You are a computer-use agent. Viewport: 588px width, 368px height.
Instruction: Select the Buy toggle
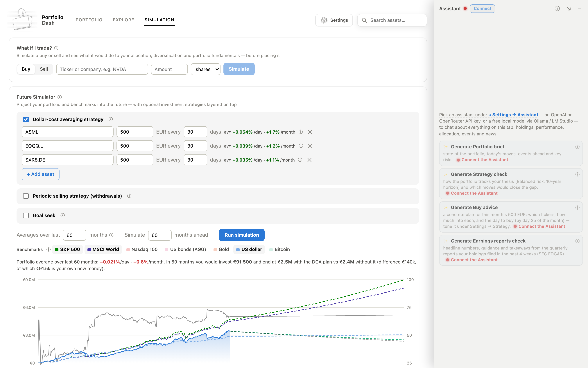point(26,69)
